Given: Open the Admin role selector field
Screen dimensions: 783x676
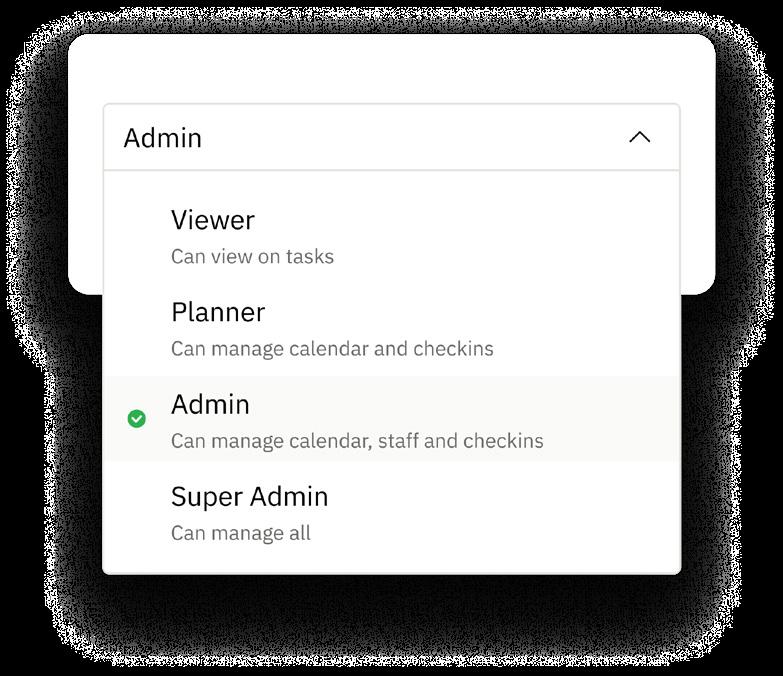Looking at the screenshot, I should tap(392, 137).
